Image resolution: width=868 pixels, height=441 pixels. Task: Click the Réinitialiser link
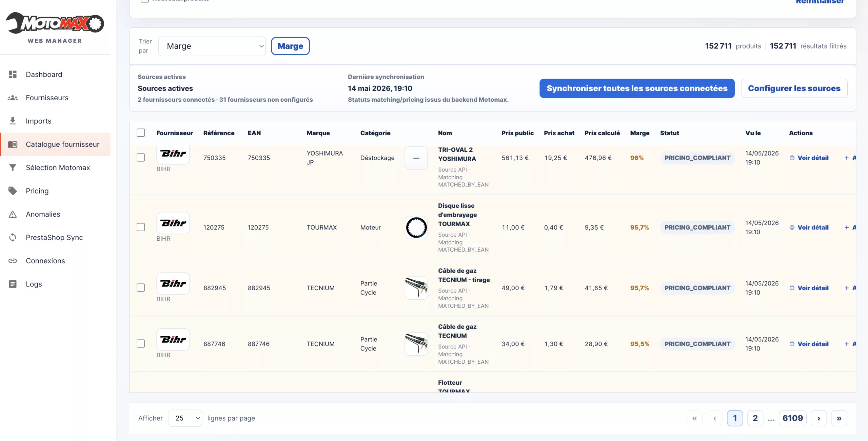(820, 2)
